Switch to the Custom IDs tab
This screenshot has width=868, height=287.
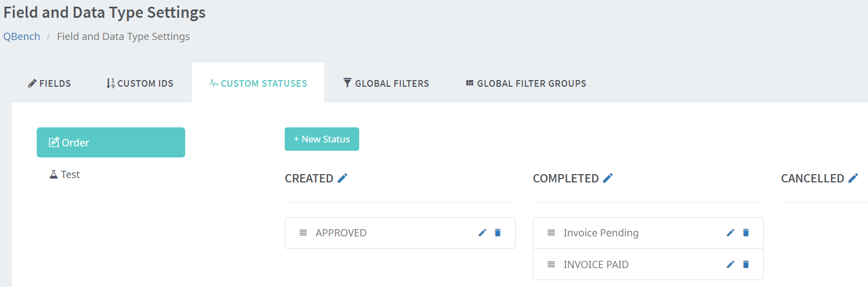click(x=140, y=83)
